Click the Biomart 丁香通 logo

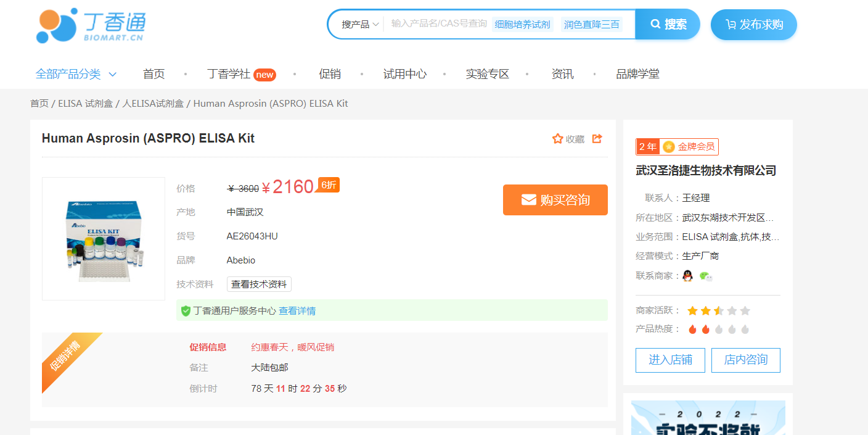[91, 25]
